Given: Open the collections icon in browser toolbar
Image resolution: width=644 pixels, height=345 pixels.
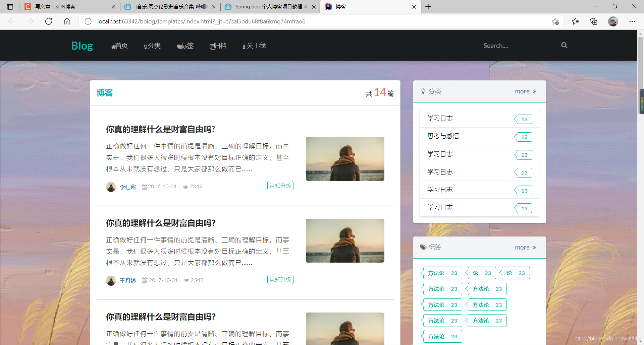Looking at the screenshot, I should (x=594, y=21).
